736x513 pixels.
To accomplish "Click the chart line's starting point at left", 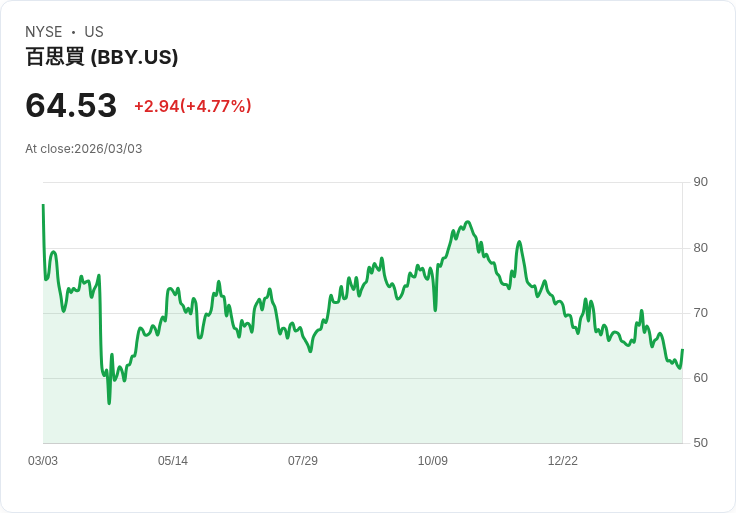I will click(43, 205).
